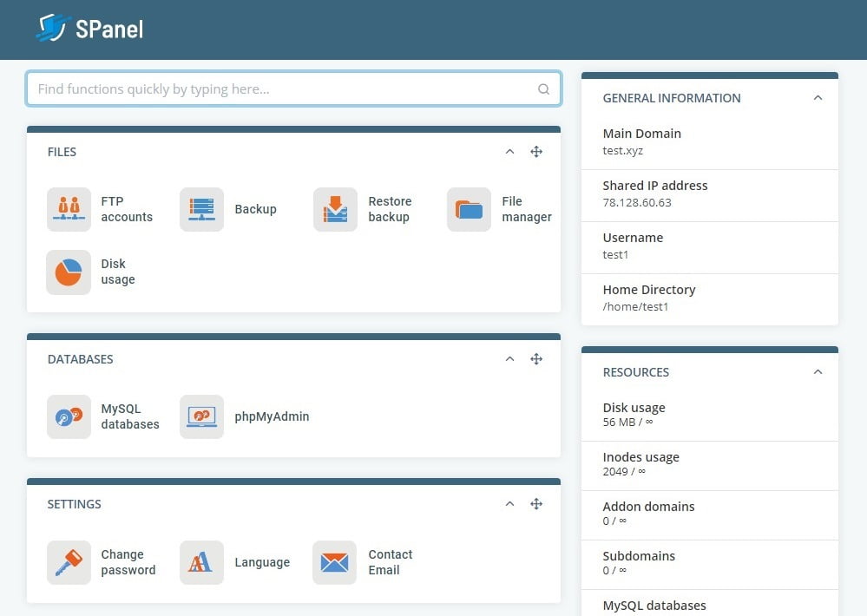This screenshot has width=867, height=616.
Task: Open the Contact Email envelope icon
Action: coord(334,562)
